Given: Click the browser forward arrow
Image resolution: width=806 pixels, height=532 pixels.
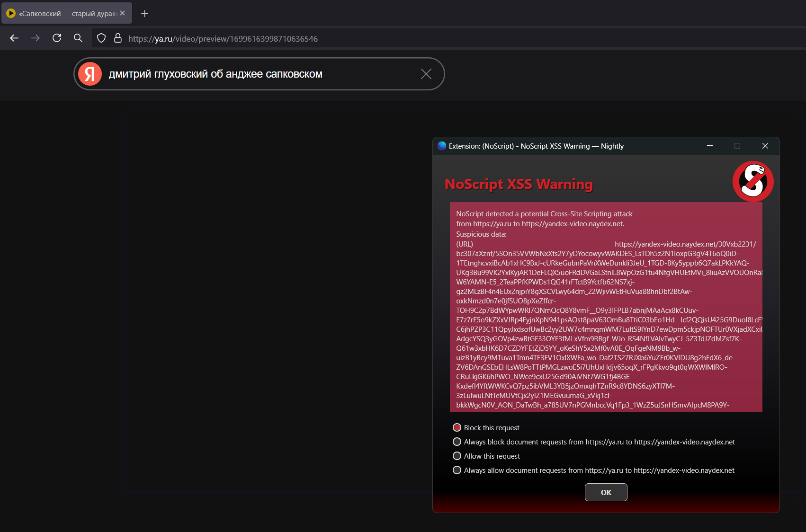Looking at the screenshot, I should click(36, 38).
